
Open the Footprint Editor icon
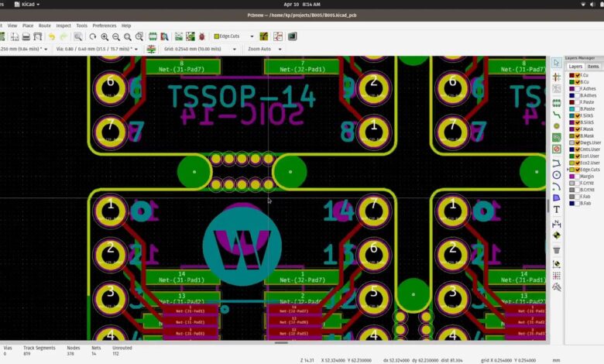[x=153, y=36]
